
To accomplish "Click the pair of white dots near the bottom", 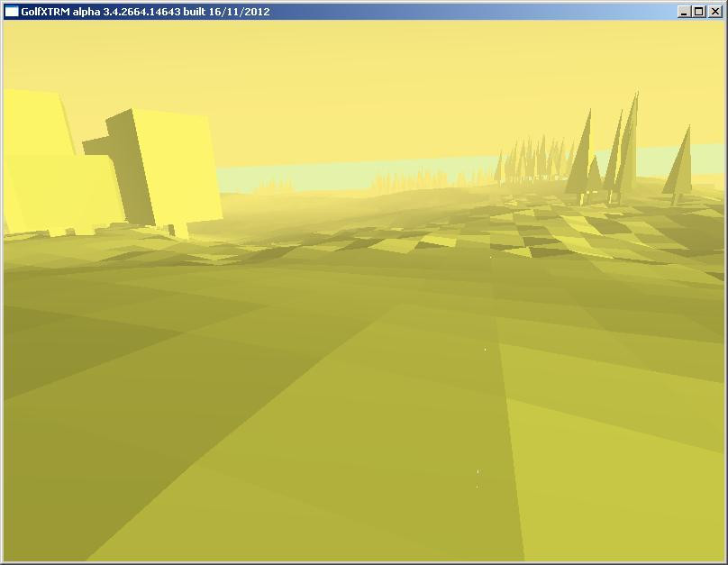I will click(x=478, y=478).
